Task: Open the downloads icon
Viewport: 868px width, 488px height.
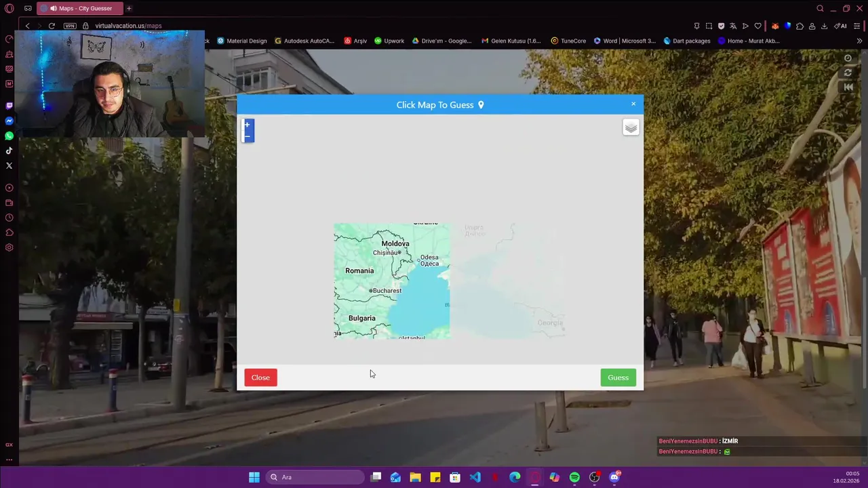Action: click(x=824, y=26)
